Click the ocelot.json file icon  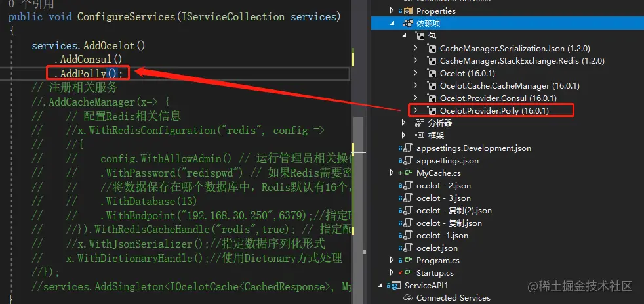click(408, 248)
